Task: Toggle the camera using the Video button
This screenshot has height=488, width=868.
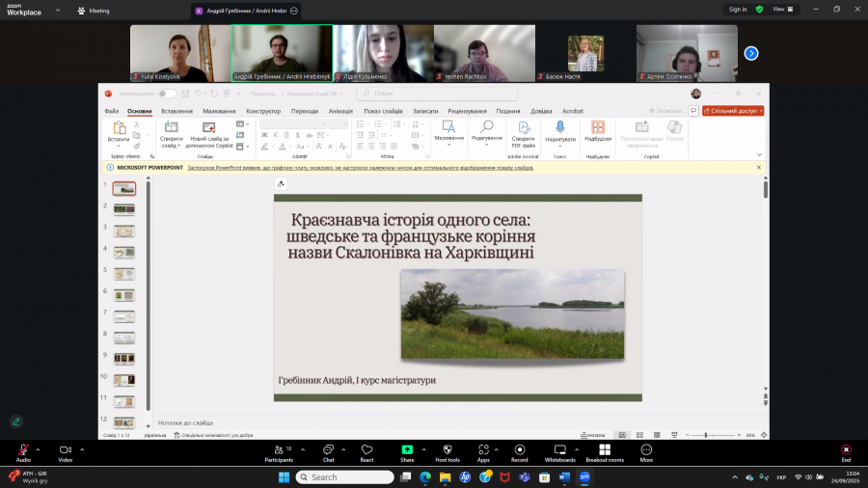Action: point(66,450)
